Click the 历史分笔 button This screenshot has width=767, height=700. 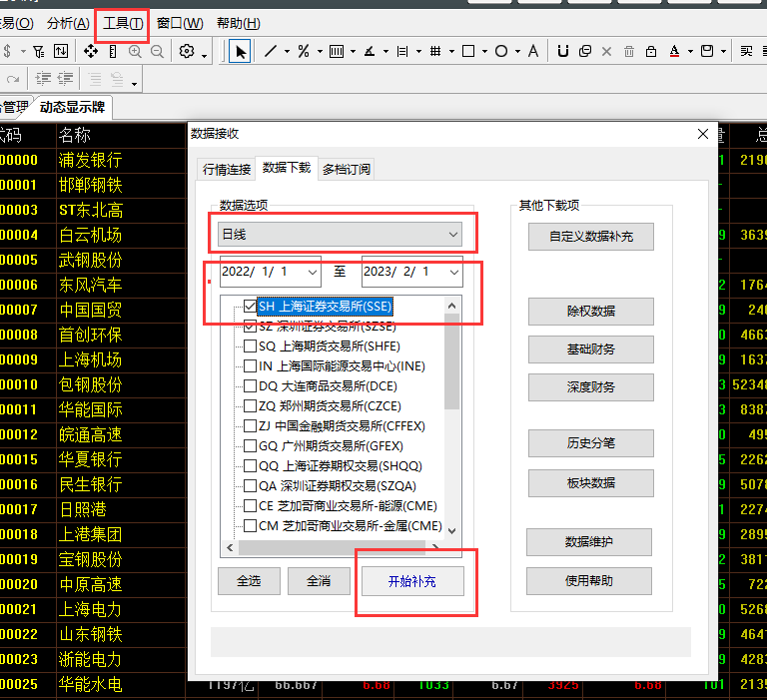[591, 443]
